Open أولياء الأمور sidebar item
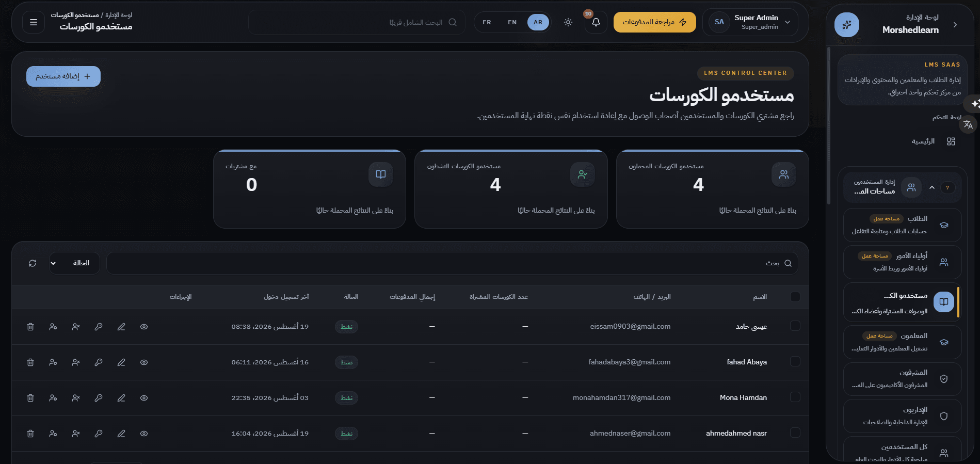 [902, 262]
